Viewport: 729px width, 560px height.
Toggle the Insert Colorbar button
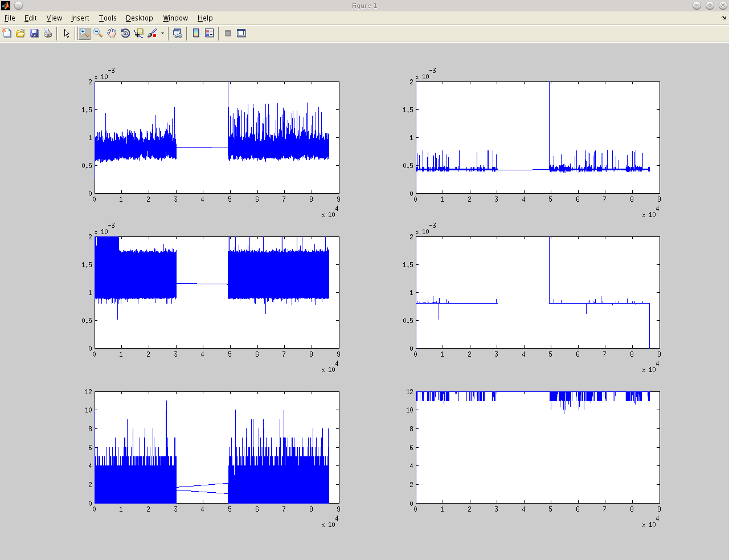(196, 34)
